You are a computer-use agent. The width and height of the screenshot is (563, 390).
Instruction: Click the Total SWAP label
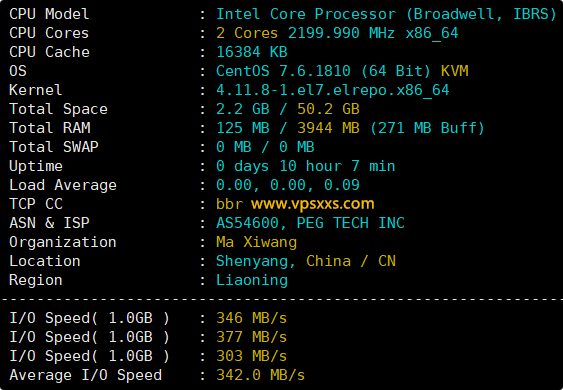point(54,147)
